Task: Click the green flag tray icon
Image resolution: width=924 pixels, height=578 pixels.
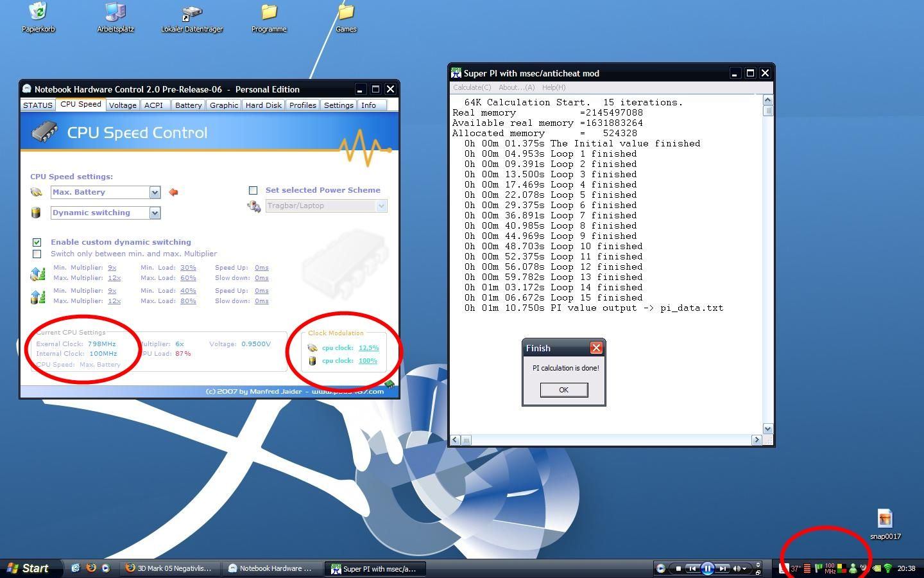Action: pyautogui.click(x=818, y=568)
